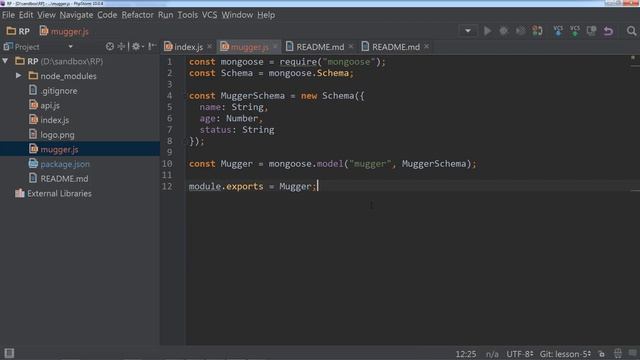Open the Refactor menu

coord(138,15)
